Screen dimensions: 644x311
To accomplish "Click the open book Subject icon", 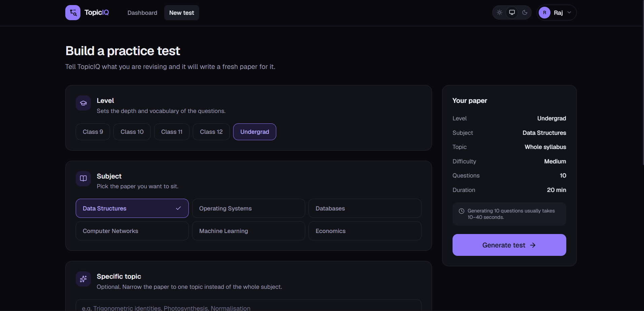I will pos(83,179).
